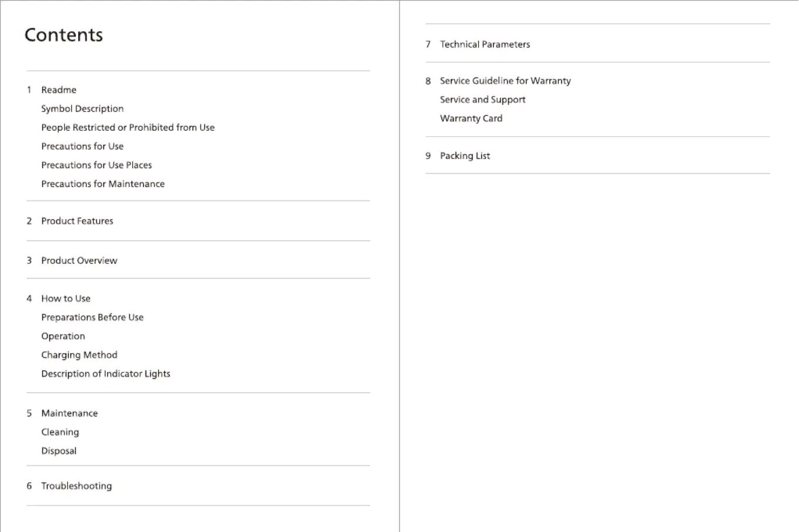Open Maintenance chapter entry
This screenshot has width=799, height=532.
coord(69,413)
